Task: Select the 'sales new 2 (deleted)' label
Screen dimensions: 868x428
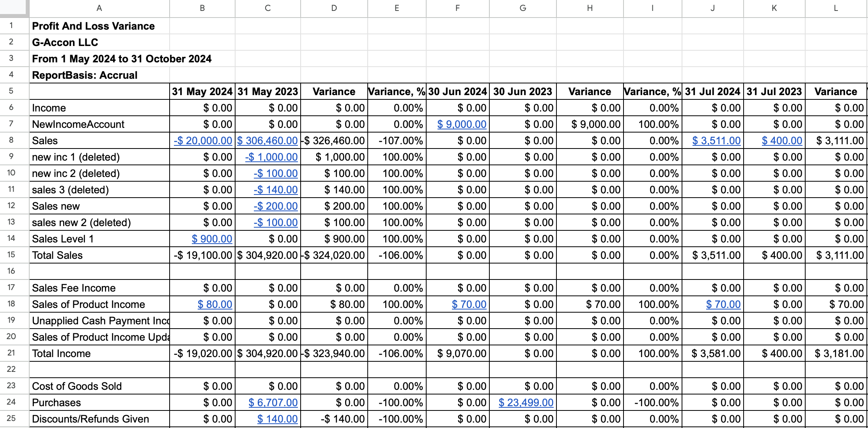Action: click(x=99, y=222)
